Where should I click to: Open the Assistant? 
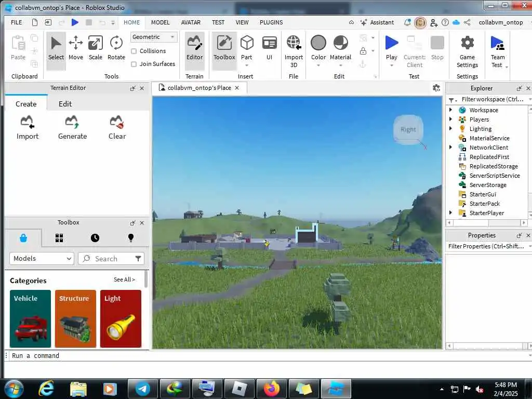tap(377, 22)
